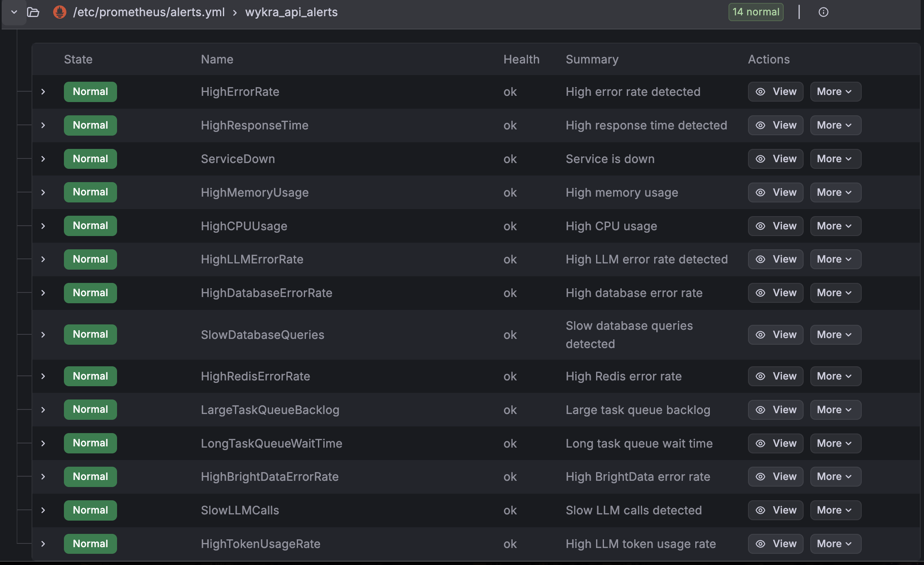The image size is (924, 565).
Task: Click the eye icon for HighErrorRate
Action: point(760,92)
